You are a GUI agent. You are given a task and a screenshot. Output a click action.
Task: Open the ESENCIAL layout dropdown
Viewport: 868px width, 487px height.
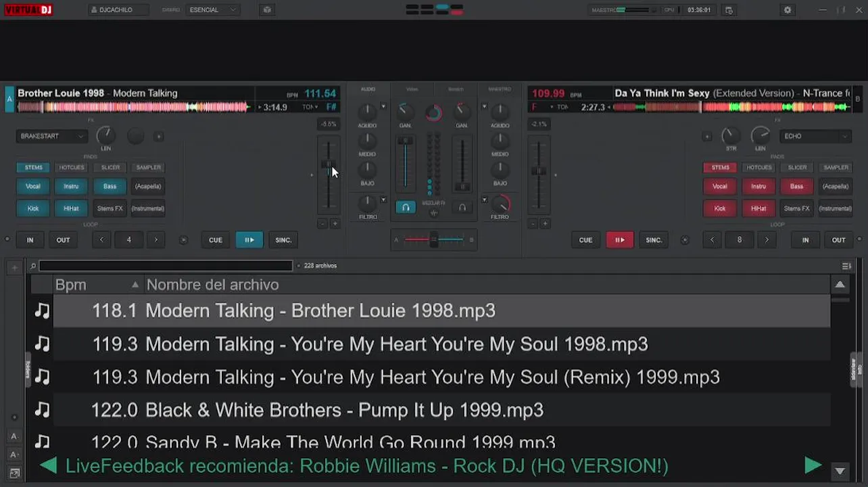tap(213, 10)
